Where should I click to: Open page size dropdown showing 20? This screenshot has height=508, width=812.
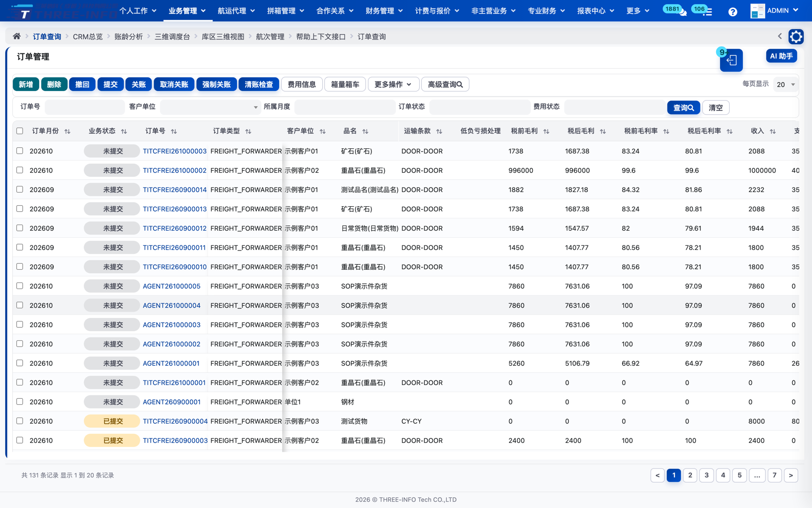(786, 85)
